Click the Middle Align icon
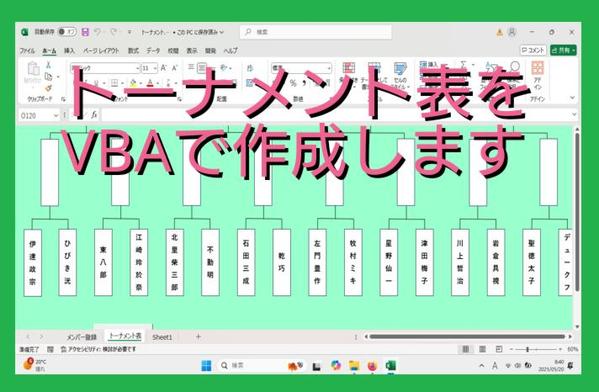The height and width of the screenshot is (392, 599). tap(202, 68)
